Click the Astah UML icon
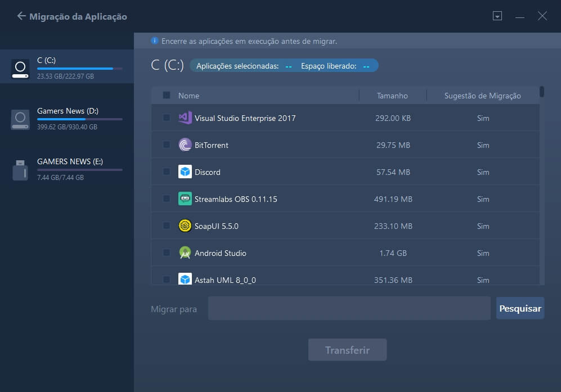 (186, 280)
